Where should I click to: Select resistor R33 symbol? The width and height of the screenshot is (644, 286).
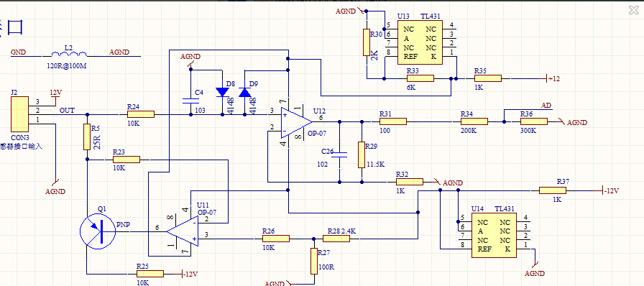(420, 78)
